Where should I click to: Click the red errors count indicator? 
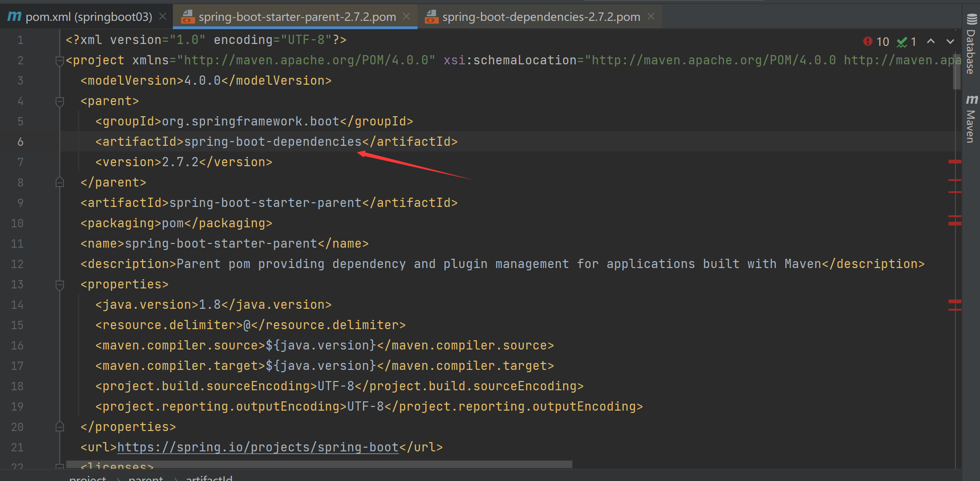pos(876,42)
